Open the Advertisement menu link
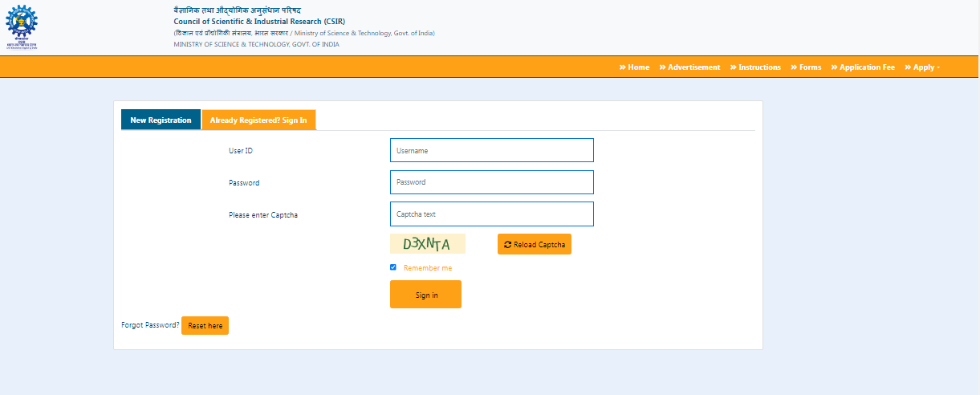The height and width of the screenshot is (395, 980). (689, 67)
